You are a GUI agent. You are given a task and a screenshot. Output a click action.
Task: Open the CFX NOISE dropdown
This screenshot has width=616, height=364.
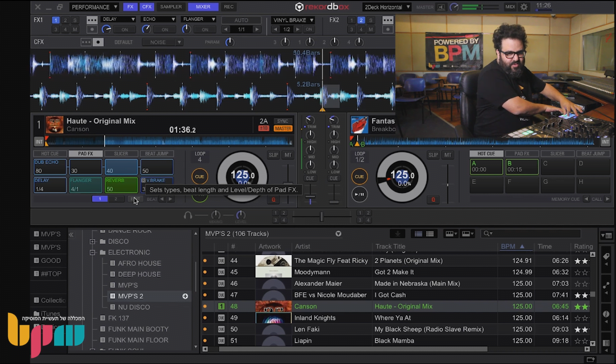coord(163,42)
